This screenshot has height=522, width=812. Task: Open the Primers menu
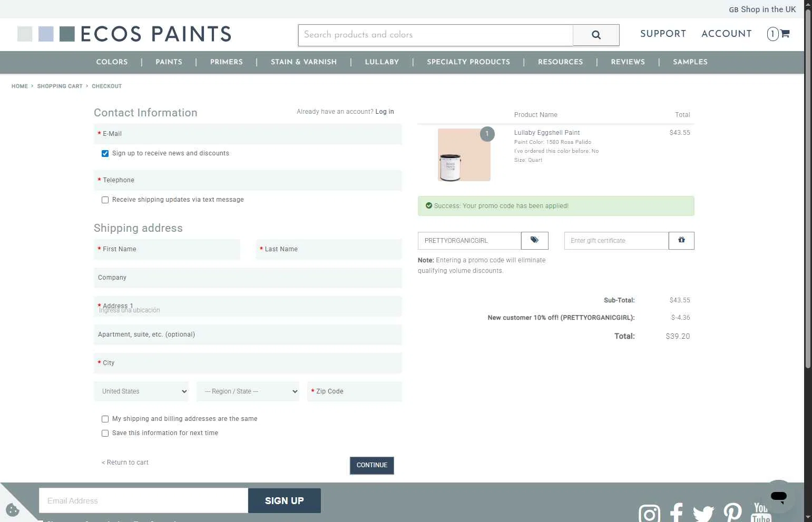(x=227, y=62)
